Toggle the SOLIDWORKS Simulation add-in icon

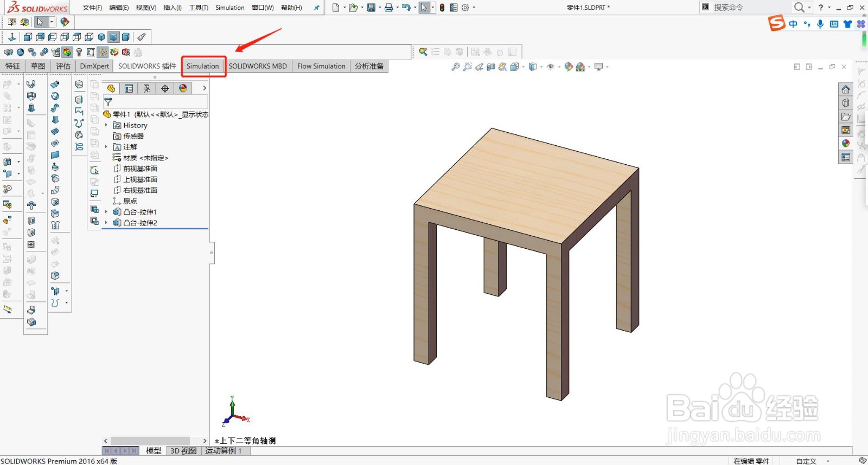67,52
